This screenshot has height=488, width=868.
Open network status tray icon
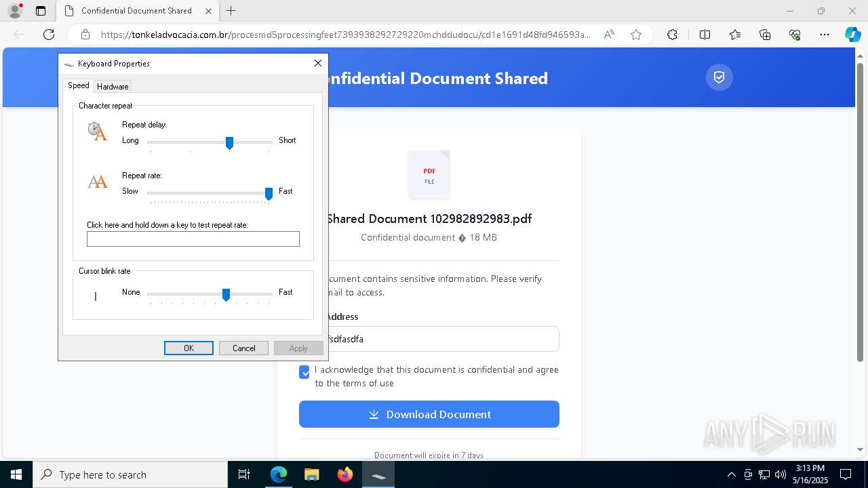(764, 474)
